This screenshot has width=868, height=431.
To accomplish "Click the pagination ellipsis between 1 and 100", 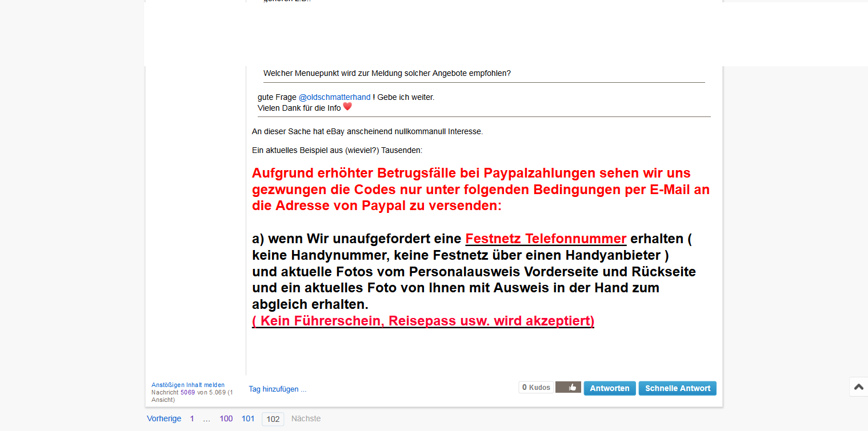I will click(206, 418).
